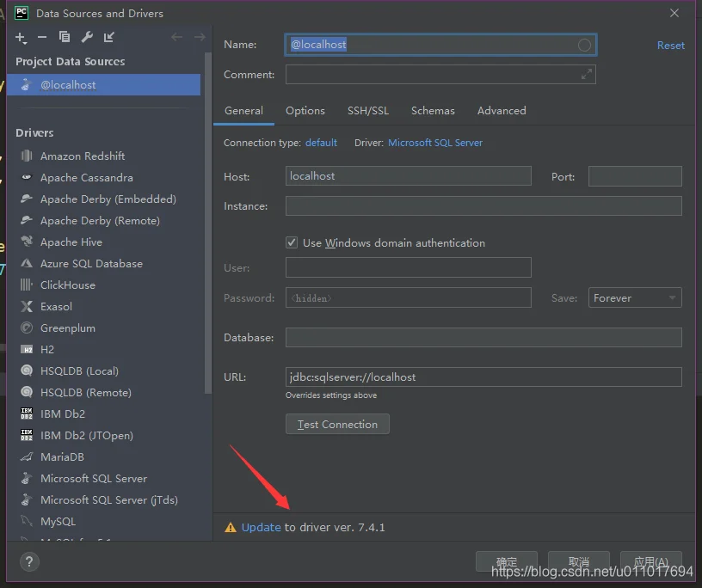
Task: Click the yellow warning icon beside Update
Action: click(x=230, y=528)
